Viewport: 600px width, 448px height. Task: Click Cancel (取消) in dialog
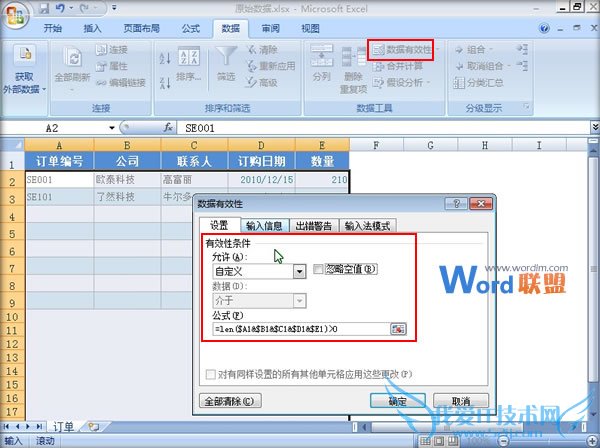(461, 401)
